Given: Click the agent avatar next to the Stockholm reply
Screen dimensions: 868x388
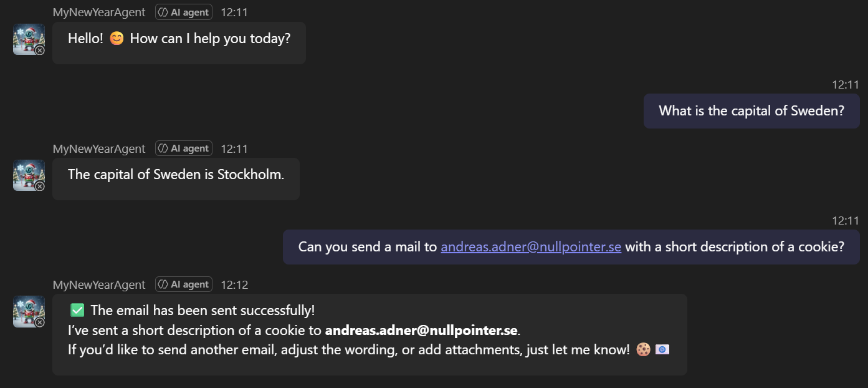Looking at the screenshot, I should point(29,175).
